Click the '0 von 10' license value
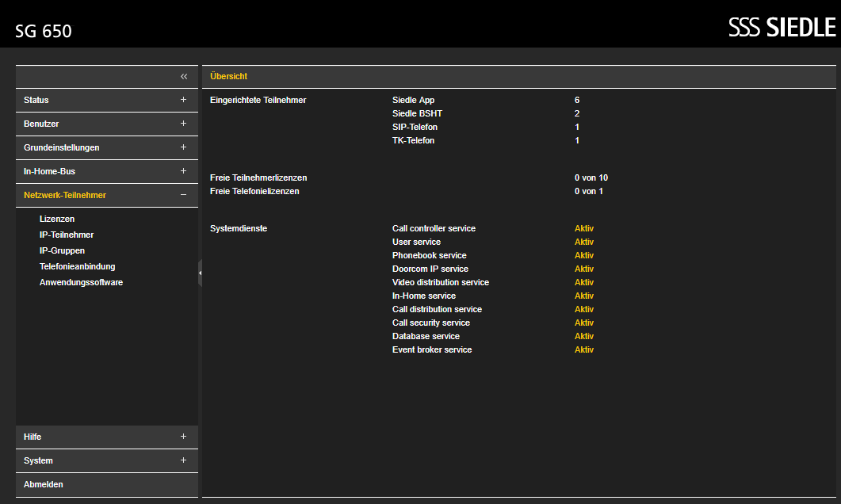Viewport: 841px width, 504px height. pos(591,178)
